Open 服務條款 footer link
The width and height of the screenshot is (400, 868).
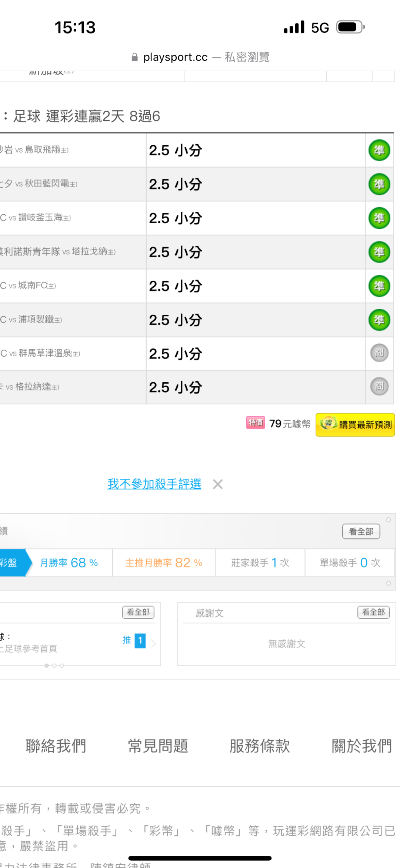(260, 746)
